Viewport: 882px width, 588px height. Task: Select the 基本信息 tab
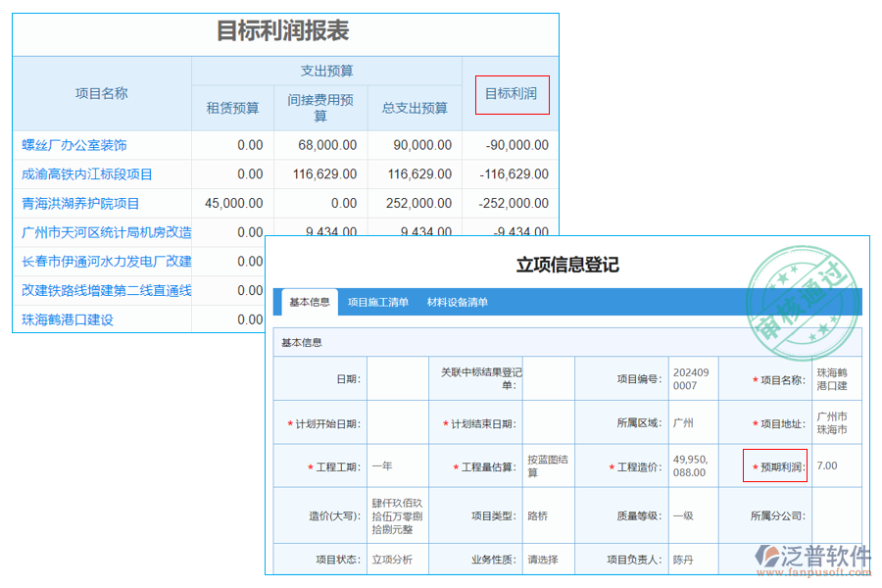(x=312, y=302)
